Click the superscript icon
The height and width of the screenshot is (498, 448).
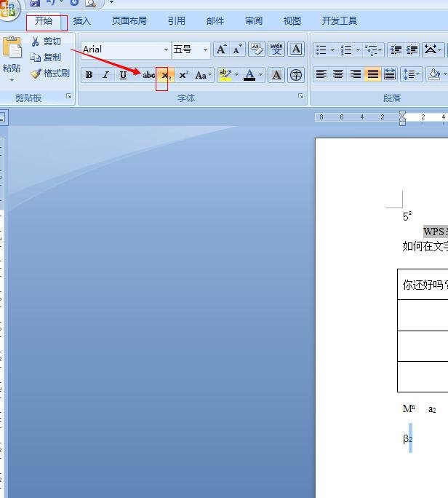[x=183, y=75]
